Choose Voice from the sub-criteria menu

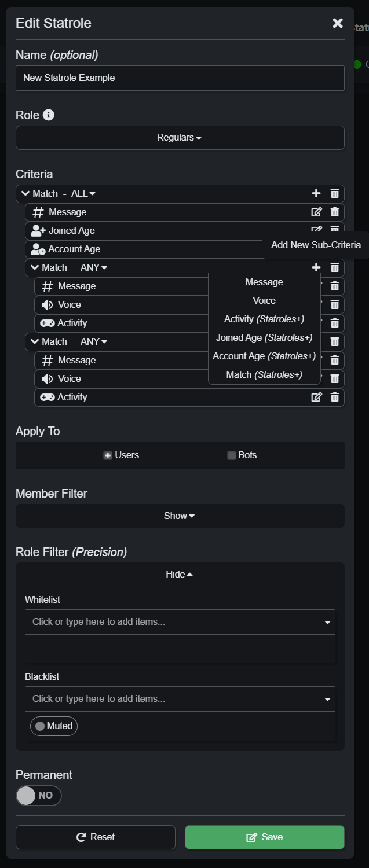pyautogui.click(x=264, y=300)
